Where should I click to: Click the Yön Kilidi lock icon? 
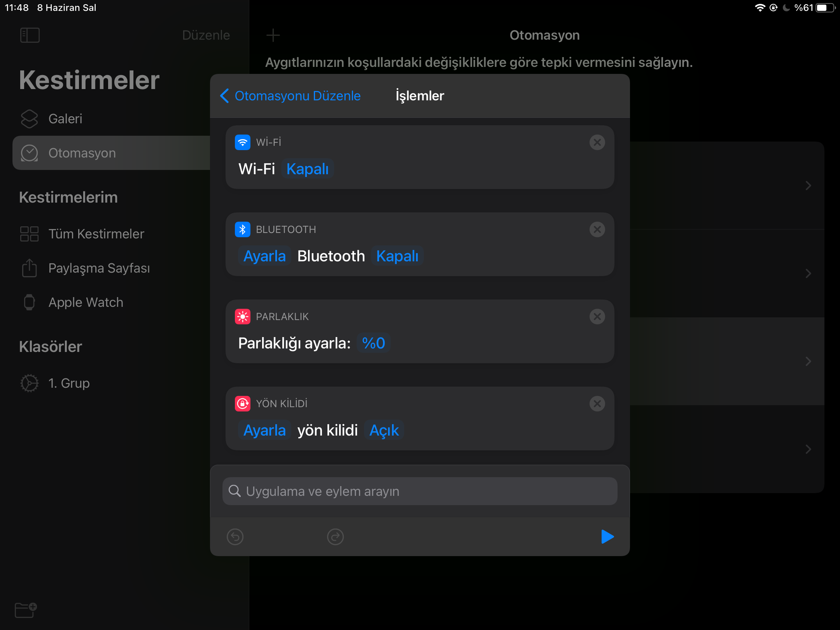coord(243,404)
